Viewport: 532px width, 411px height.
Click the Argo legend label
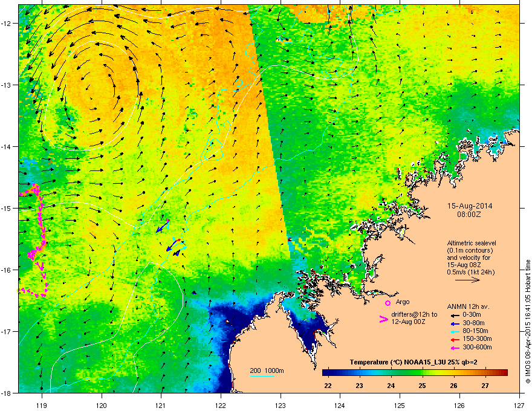pos(403,302)
